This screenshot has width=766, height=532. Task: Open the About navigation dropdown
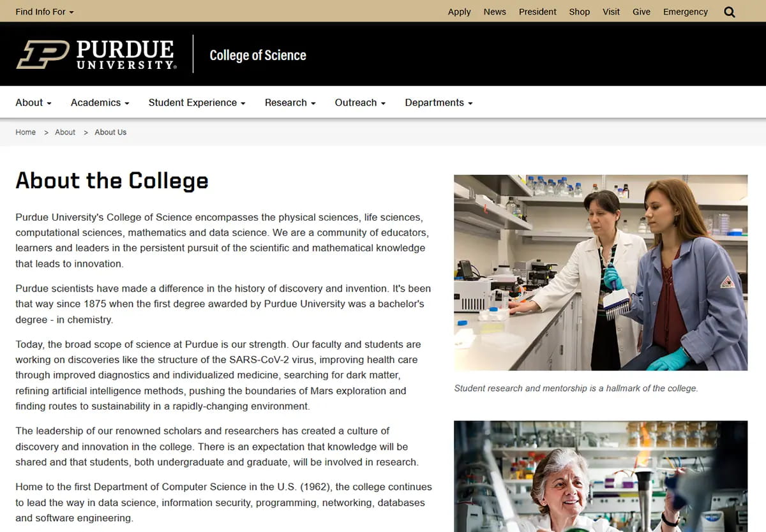click(33, 102)
